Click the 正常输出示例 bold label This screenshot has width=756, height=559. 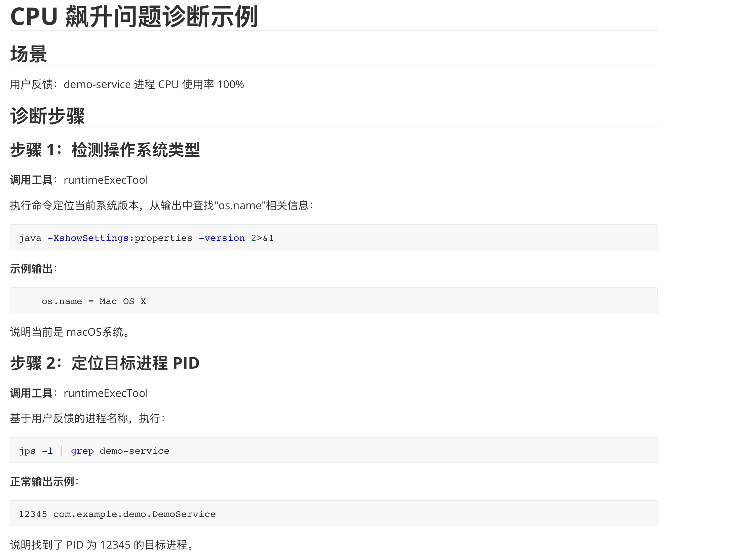(42, 482)
